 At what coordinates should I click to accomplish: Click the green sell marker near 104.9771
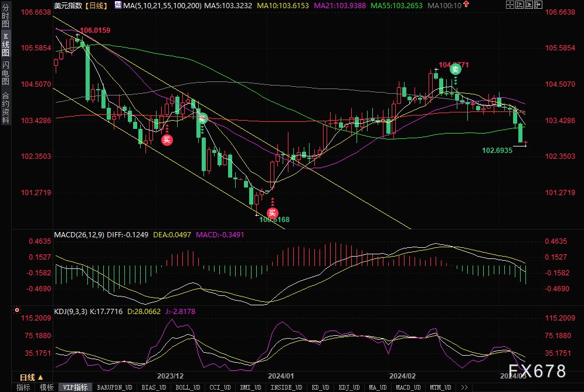pyautogui.click(x=455, y=69)
